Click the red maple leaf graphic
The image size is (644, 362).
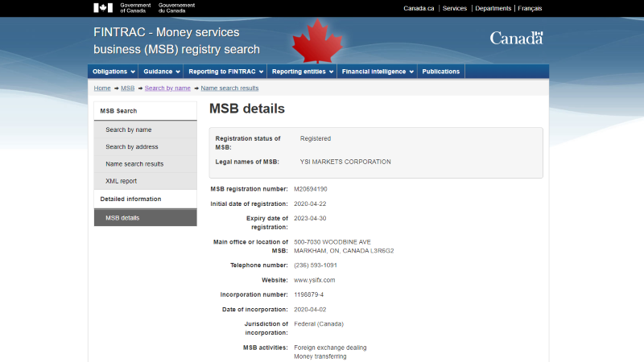(317, 41)
